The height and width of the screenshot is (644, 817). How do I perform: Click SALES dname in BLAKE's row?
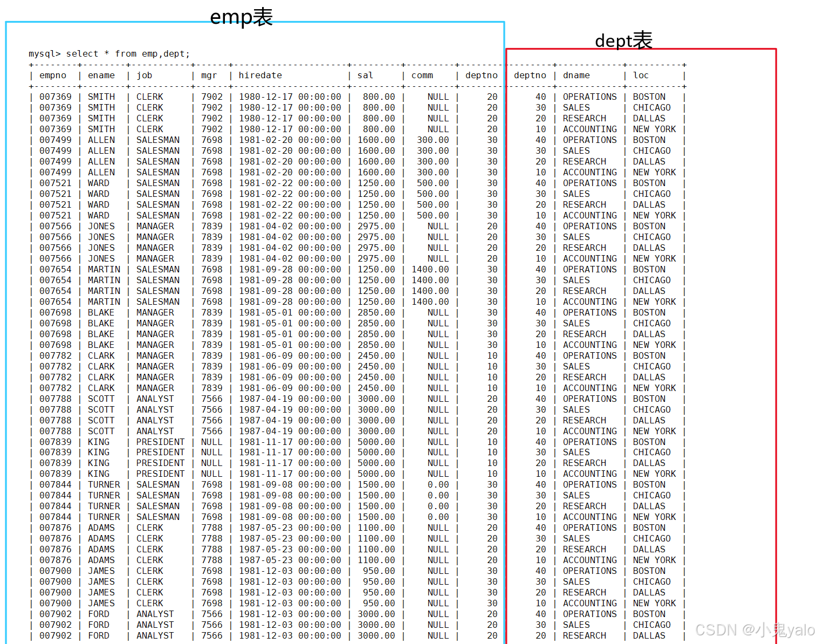click(576, 324)
